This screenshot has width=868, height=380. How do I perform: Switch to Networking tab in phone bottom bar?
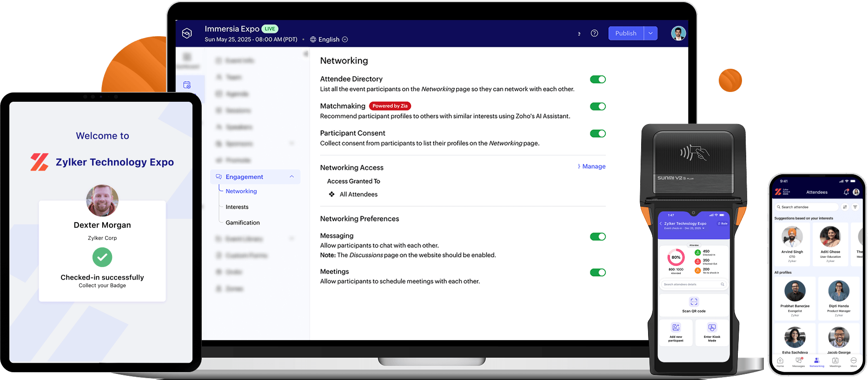(x=817, y=362)
